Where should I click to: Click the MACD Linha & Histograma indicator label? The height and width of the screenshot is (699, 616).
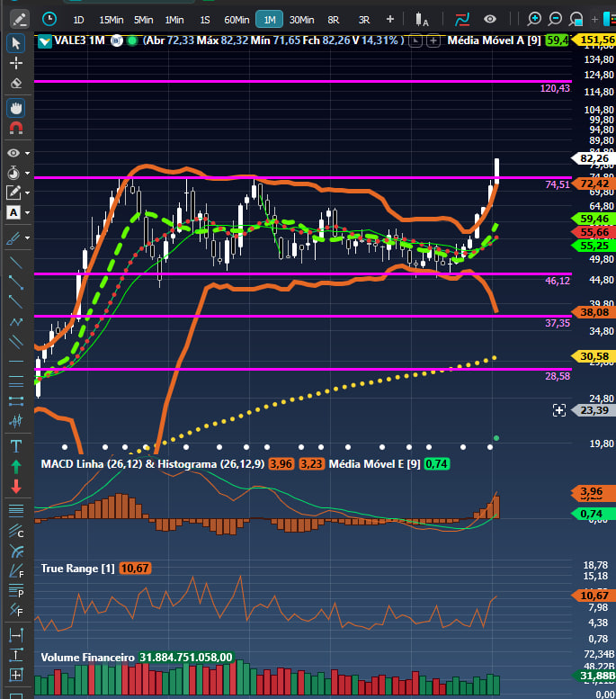[153, 464]
